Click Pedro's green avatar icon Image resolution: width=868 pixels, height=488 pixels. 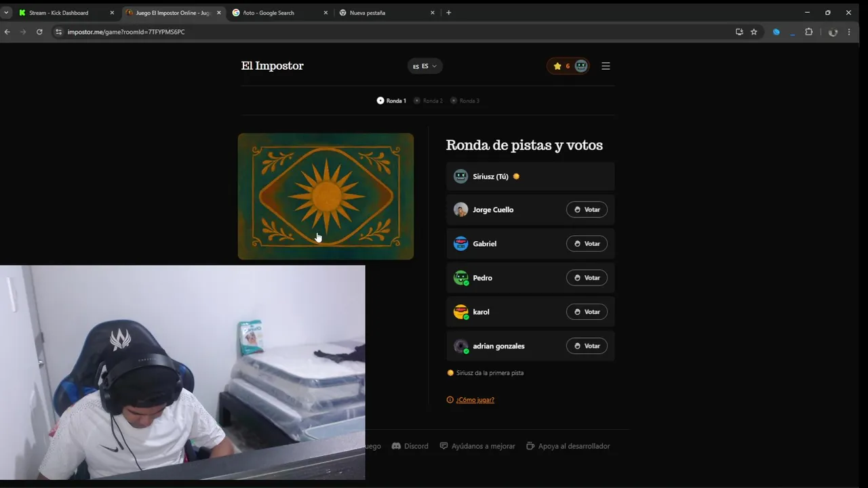(460, 277)
